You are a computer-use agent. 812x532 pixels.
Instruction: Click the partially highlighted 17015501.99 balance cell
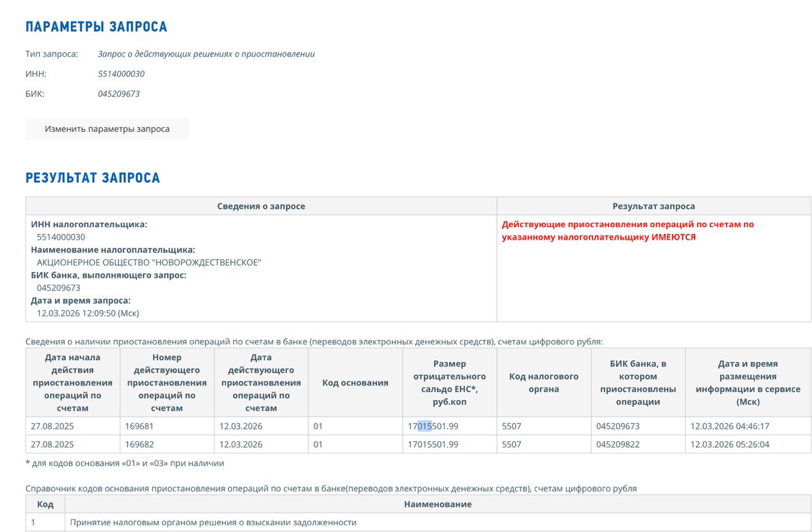click(x=433, y=426)
